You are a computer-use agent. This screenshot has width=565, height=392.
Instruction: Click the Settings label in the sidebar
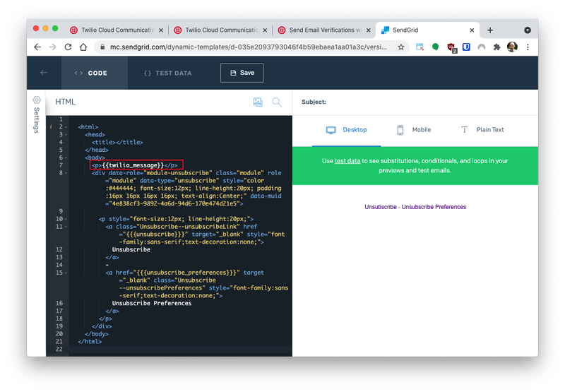pos(37,120)
